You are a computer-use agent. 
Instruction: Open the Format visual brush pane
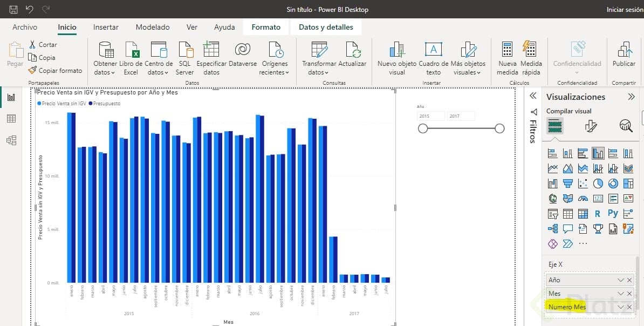pos(591,126)
